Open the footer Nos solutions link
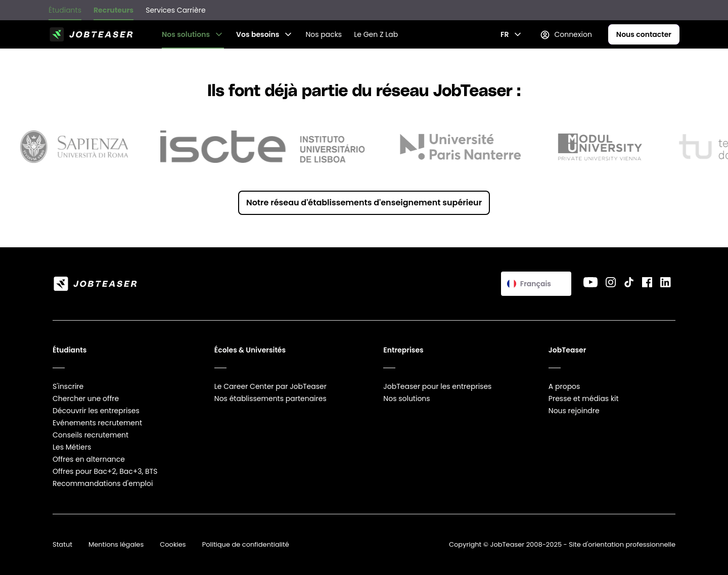 point(406,399)
